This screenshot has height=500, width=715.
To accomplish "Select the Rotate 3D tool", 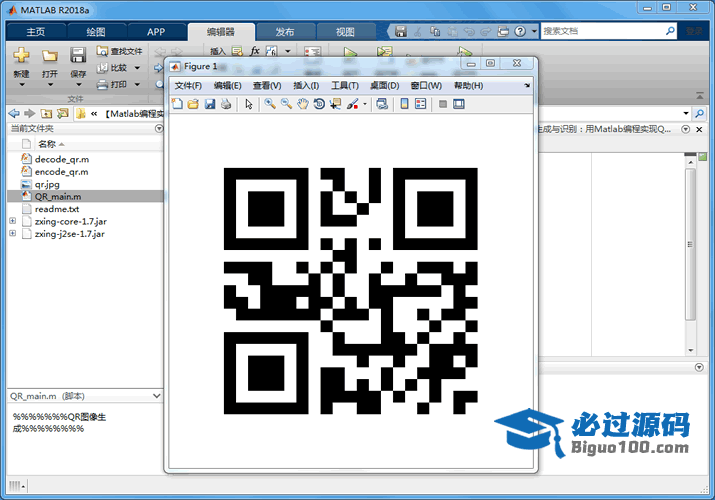I will [x=319, y=104].
